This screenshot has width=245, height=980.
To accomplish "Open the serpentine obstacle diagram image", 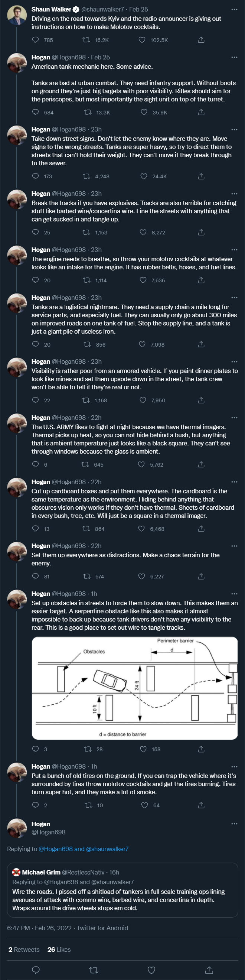I will click(x=135, y=688).
